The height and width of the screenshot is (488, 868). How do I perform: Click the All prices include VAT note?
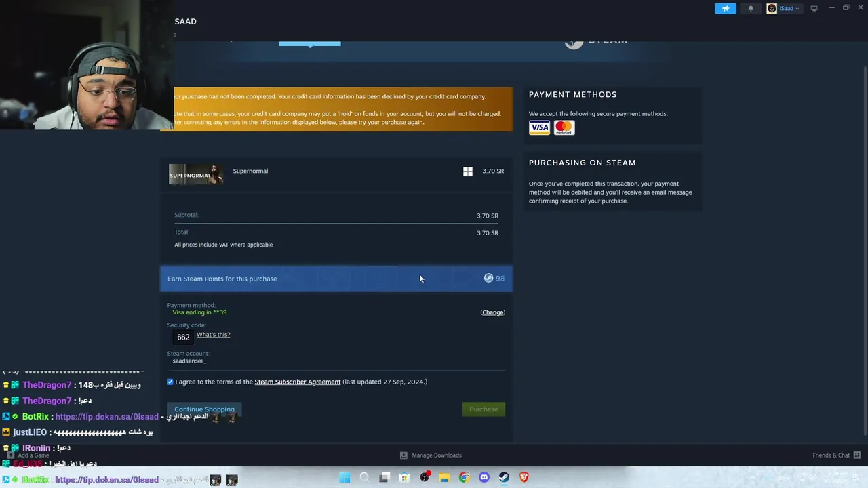[x=223, y=245]
